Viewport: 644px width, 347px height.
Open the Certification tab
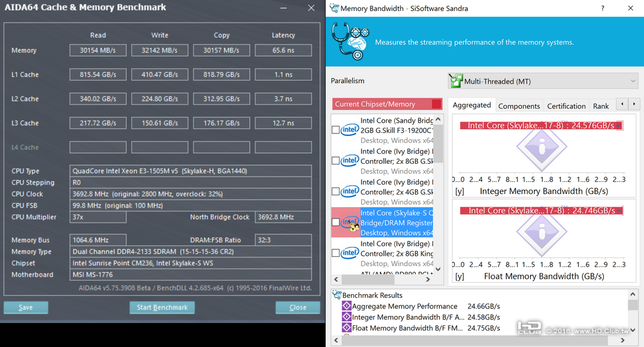(x=567, y=106)
